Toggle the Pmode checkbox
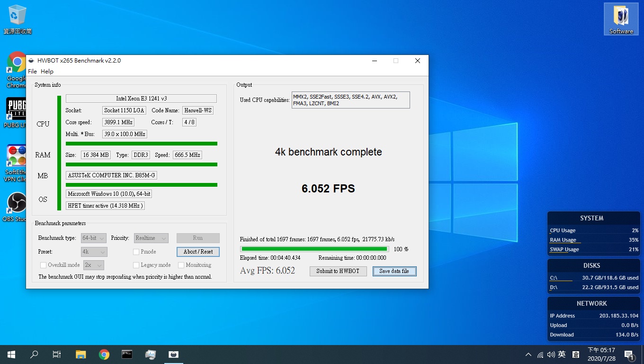Screen dimensions: 644x364 pyautogui.click(x=136, y=252)
